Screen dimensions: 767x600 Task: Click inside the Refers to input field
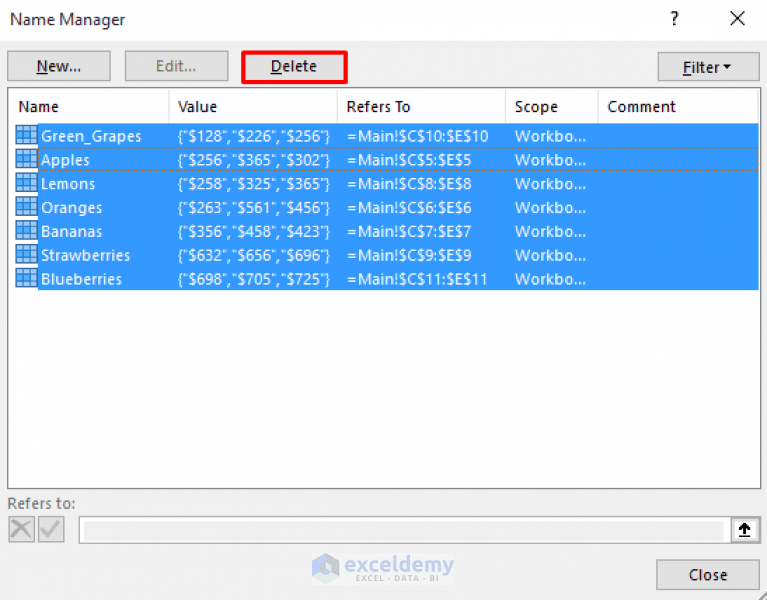404,531
